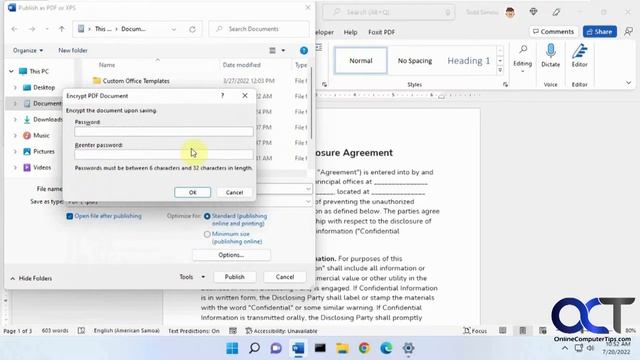Open taskbar Search
The width and height of the screenshot is (640, 360).
click(254, 348)
